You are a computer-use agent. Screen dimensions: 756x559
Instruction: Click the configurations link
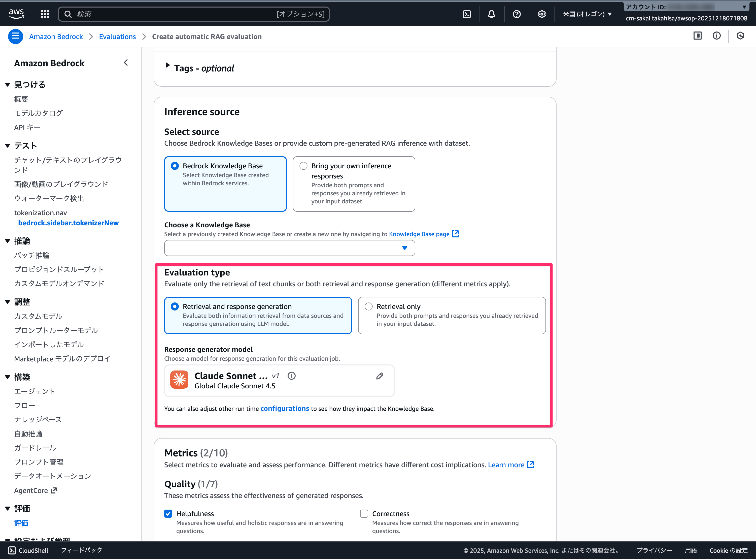(x=284, y=409)
